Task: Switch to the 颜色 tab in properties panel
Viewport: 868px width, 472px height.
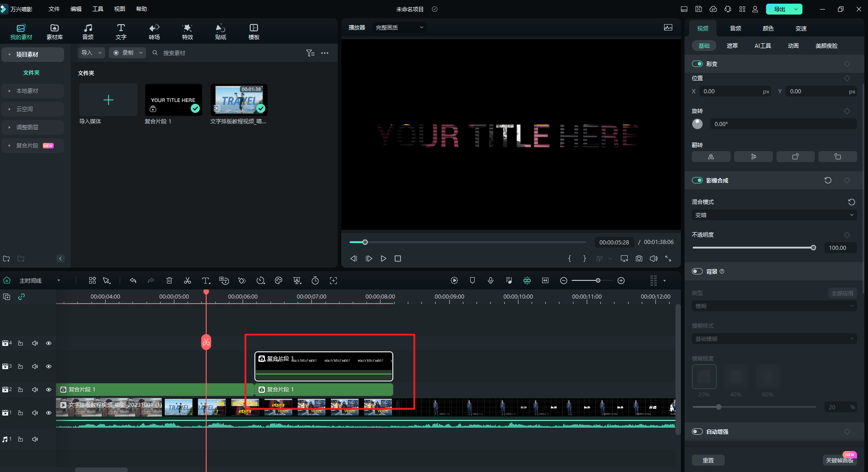Action: click(x=768, y=28)
